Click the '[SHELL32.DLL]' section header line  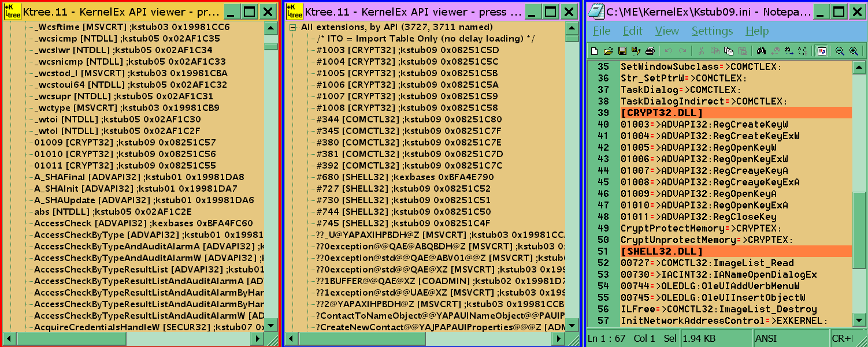tap(736, 252)
